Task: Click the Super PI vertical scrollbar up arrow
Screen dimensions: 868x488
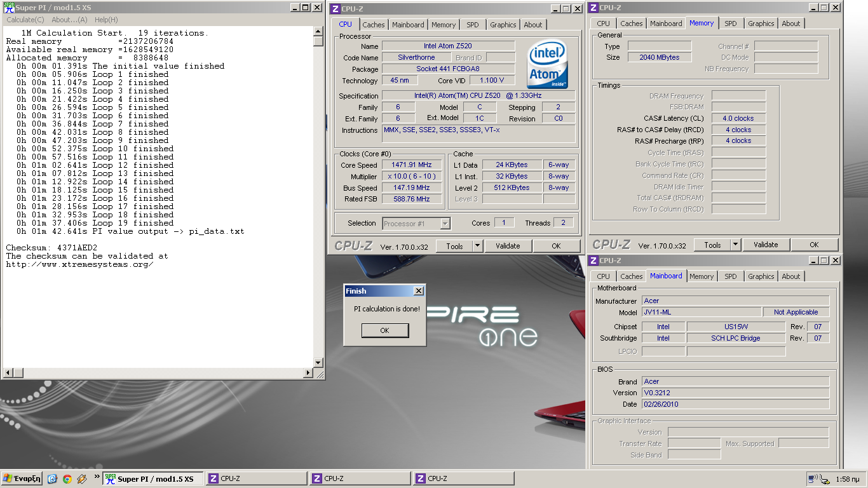Action: (x=318, y=31)
